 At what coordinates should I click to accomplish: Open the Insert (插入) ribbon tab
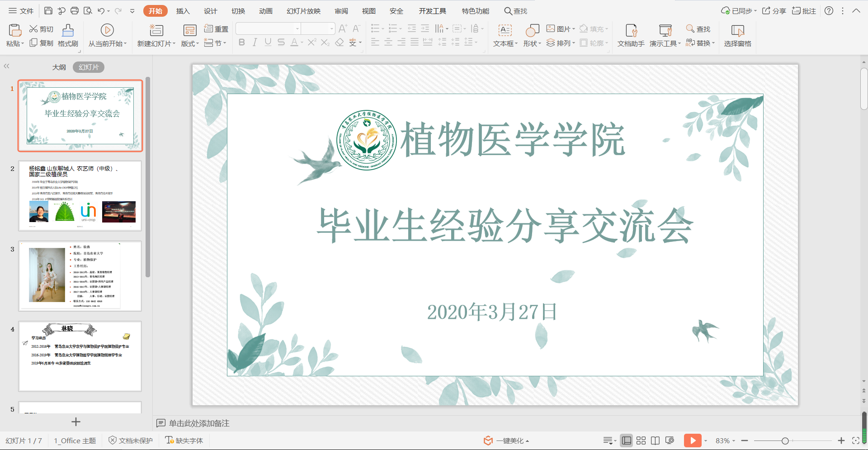click(x=183, y=11)
